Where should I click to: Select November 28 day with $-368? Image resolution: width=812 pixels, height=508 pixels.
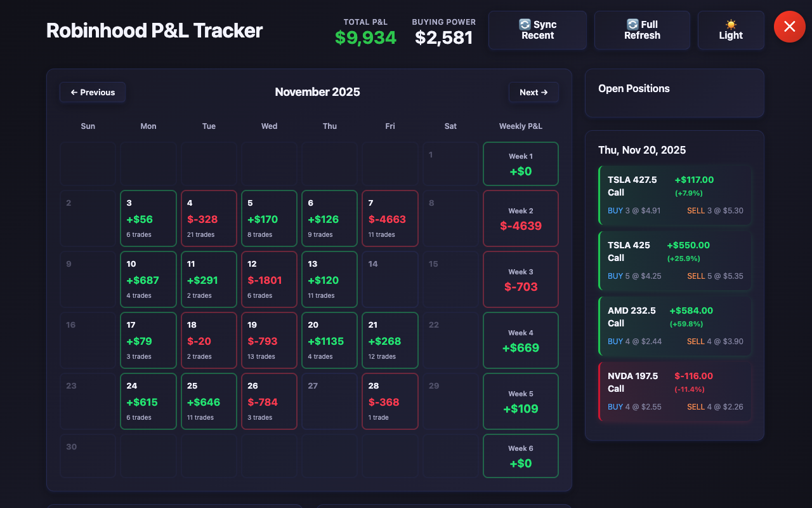390,401
